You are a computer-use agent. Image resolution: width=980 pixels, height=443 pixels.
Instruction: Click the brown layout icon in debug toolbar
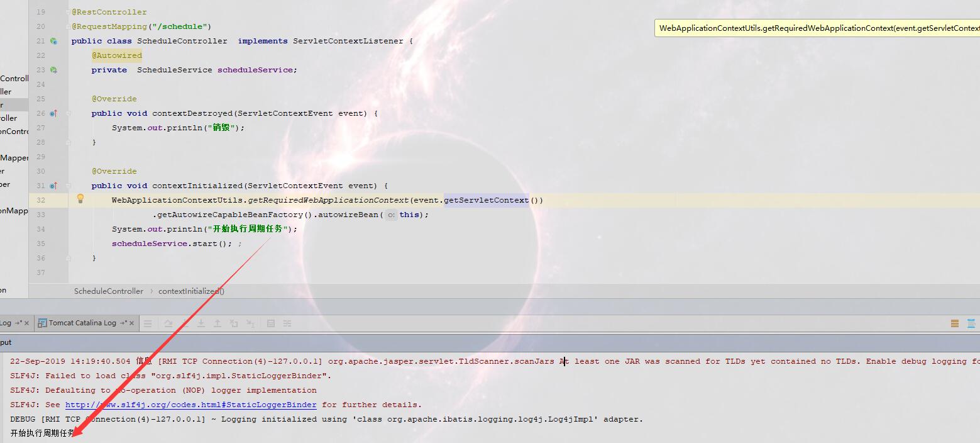click(954, 323)
